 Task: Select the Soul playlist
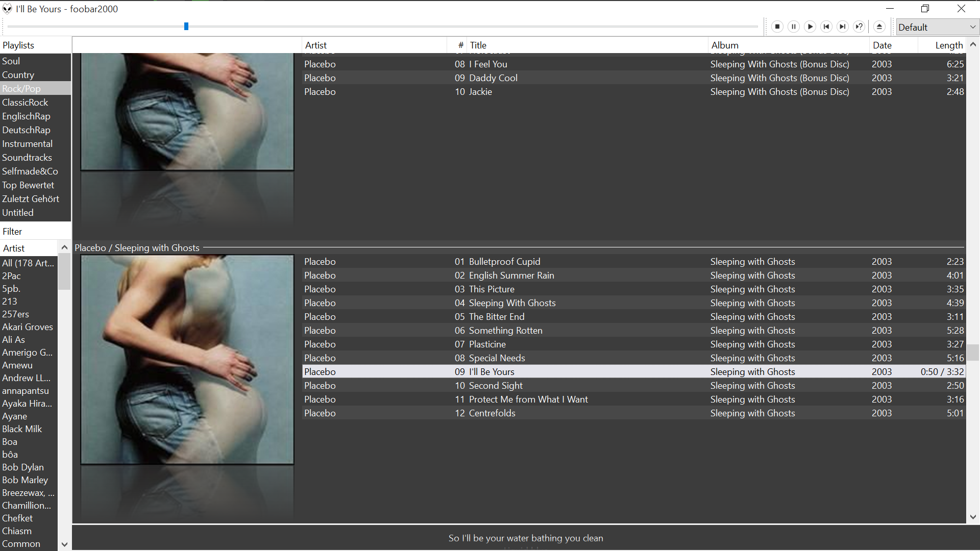pyautogui.click(x=35, y=61)
